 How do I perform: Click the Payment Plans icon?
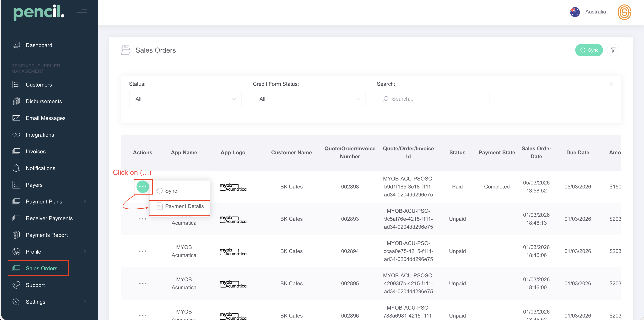16,202
